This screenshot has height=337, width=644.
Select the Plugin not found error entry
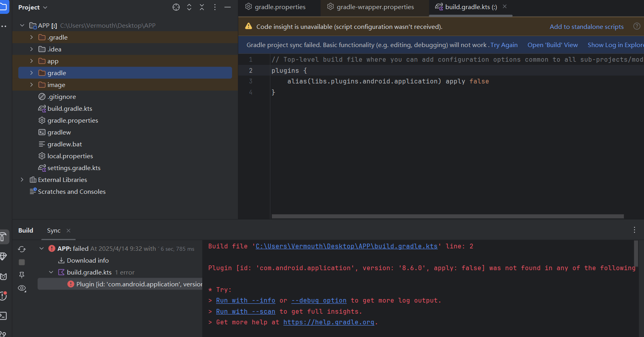(120, 284)
